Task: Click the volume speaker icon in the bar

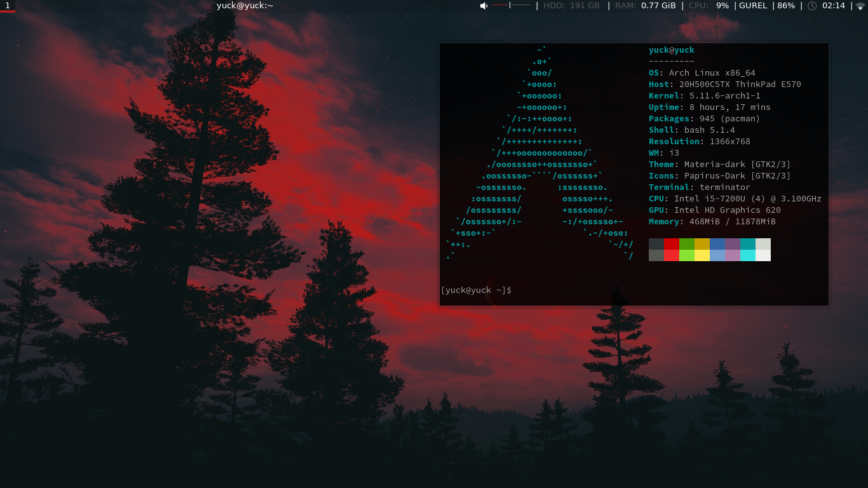Action: [484, 6]
